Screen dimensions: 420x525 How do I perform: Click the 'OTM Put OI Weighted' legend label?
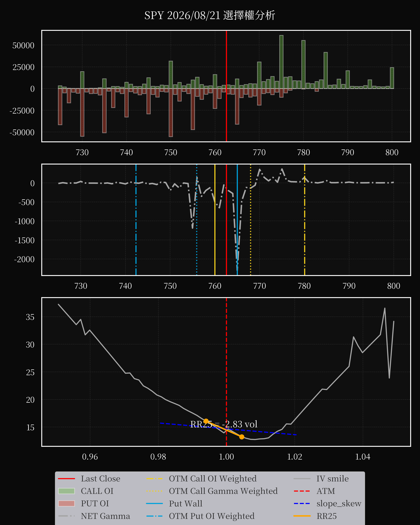coord(212,516)
